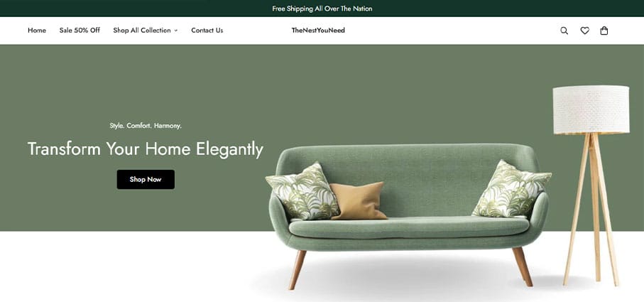Click the Style. Comfort. Harmony. tagline
The width and height of the screenshot is (644, 302).
pyautogui.click(x=146, y=126)
